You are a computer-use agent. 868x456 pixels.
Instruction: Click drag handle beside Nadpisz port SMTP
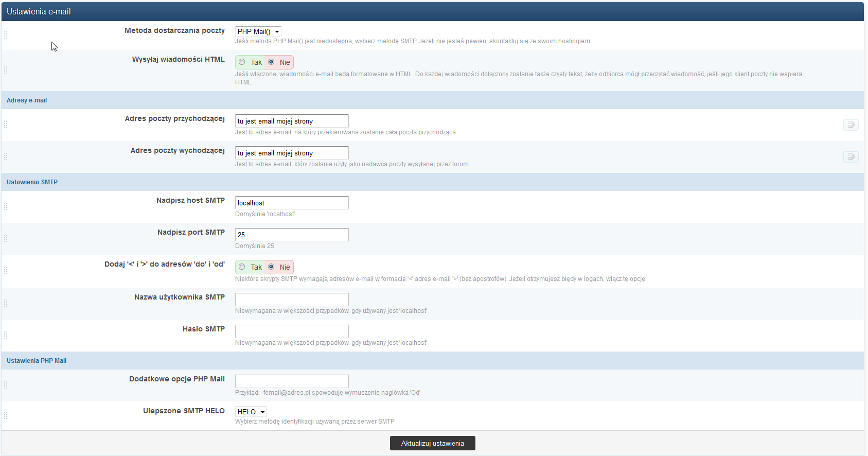[x=6, y=238]
